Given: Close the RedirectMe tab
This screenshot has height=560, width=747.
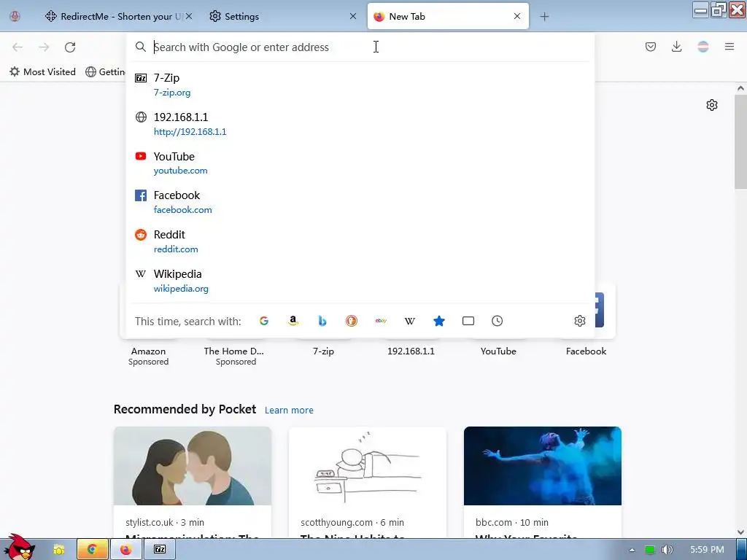Looking at the screenshot, I should tap(189, 16).
